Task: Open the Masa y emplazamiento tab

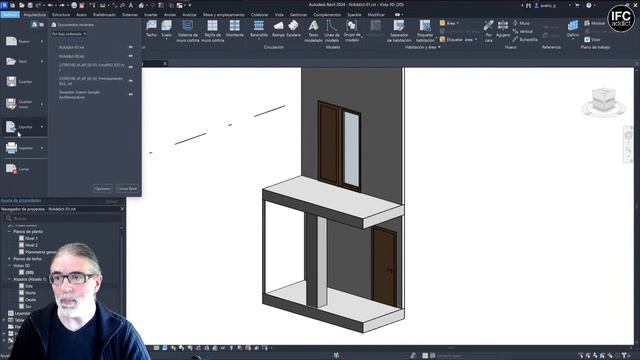Action: click(224, 15)
